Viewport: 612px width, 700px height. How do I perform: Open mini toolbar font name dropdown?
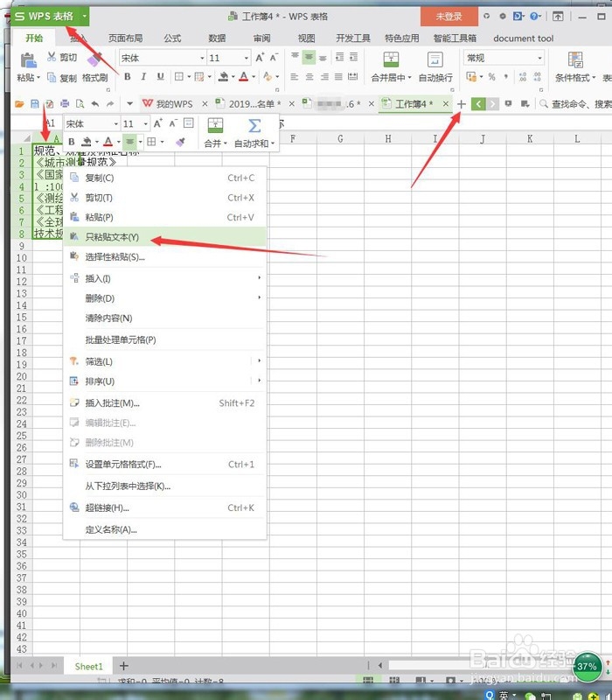tap(116, 123)
